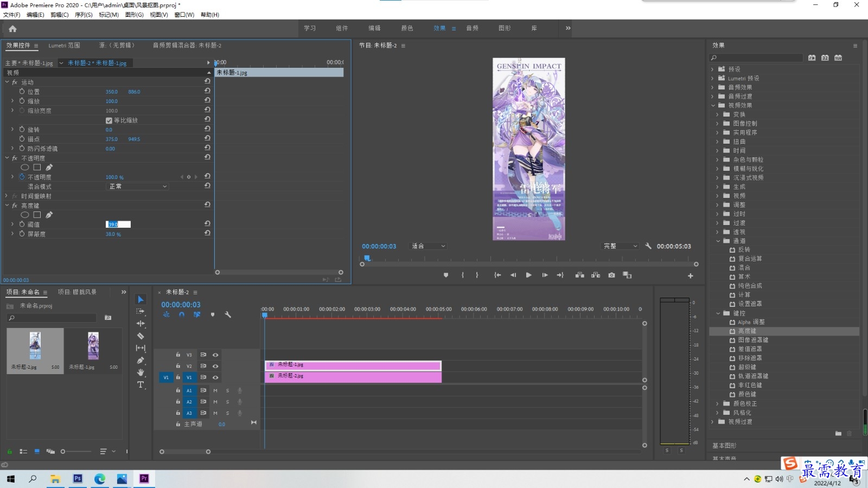Reset the 位置 parameter
Image resolution: width=868 pixels, height=488 pixels.
click(207, 91)
